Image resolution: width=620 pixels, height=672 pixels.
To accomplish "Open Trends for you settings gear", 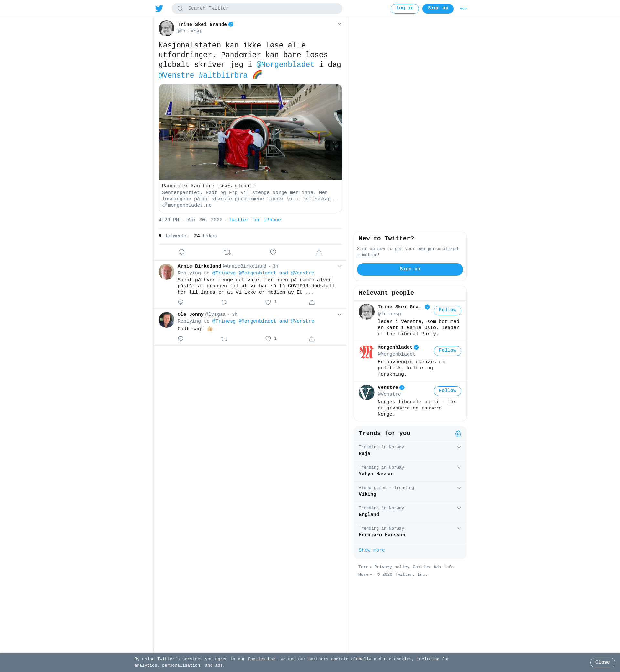I will tap(458, 434).
